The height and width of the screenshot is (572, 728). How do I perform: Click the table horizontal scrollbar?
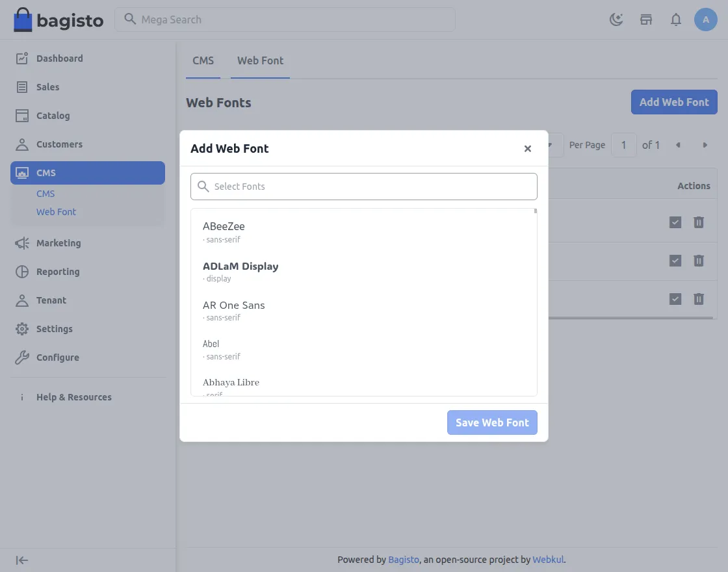(630, 318)
